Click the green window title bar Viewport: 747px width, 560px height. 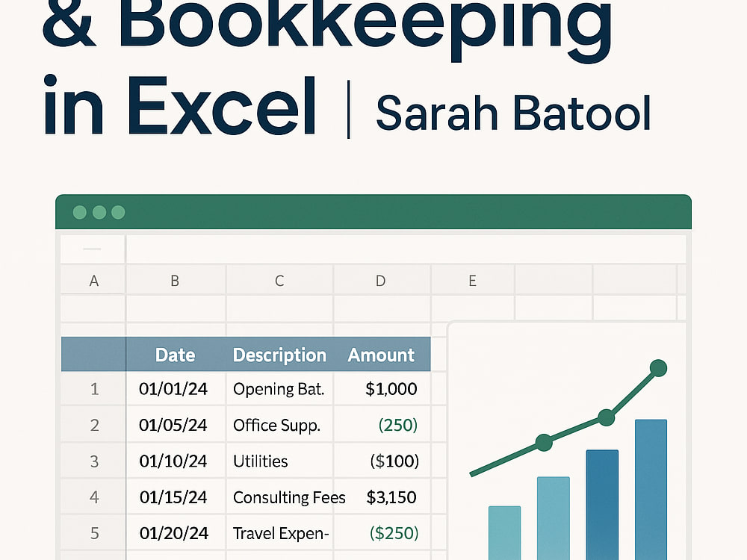click(373, 212)
